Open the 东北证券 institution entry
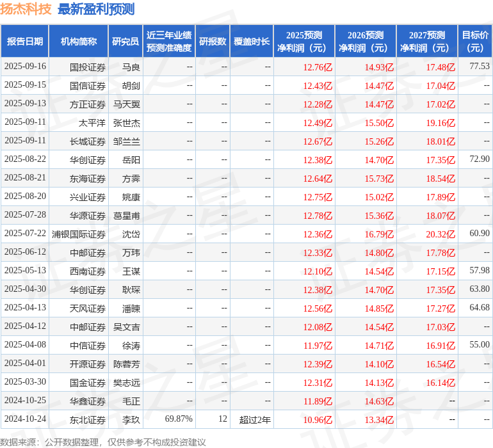Viewport: 493px width, 448px height. [x=88, y=419]
